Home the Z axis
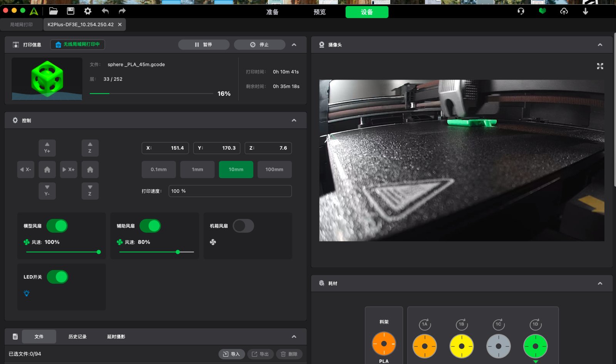 pyautogui.click(x=90, y=169)
